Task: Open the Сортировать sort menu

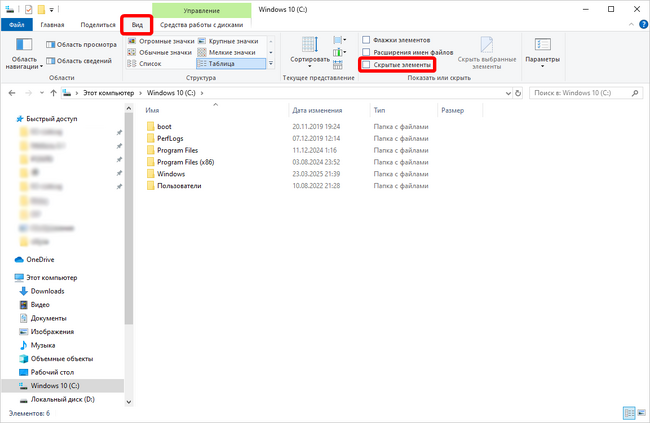Action: click(x=310, y=53)
